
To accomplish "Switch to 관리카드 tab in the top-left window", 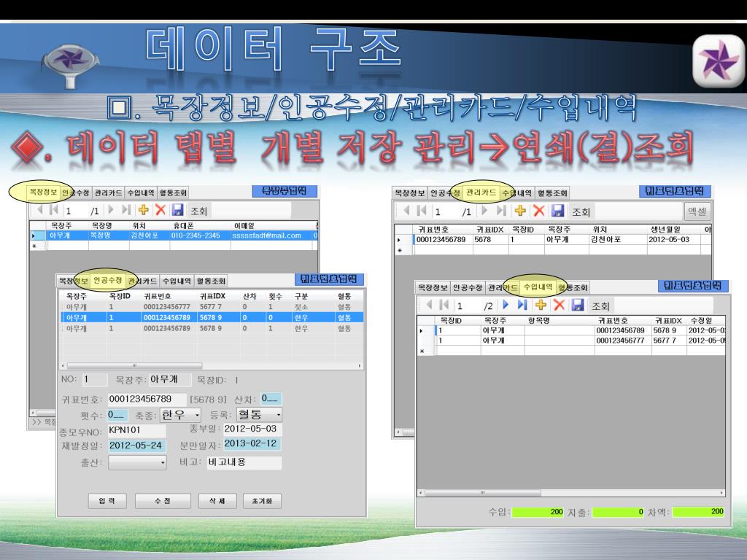I will click(108, 192).
